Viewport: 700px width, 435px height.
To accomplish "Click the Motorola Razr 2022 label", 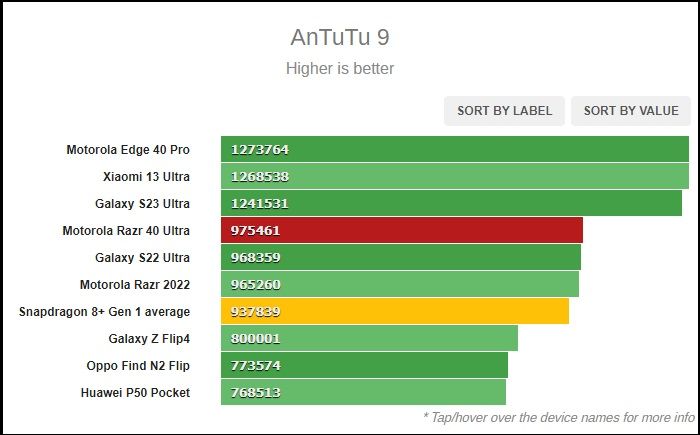I will click(135, 284).
